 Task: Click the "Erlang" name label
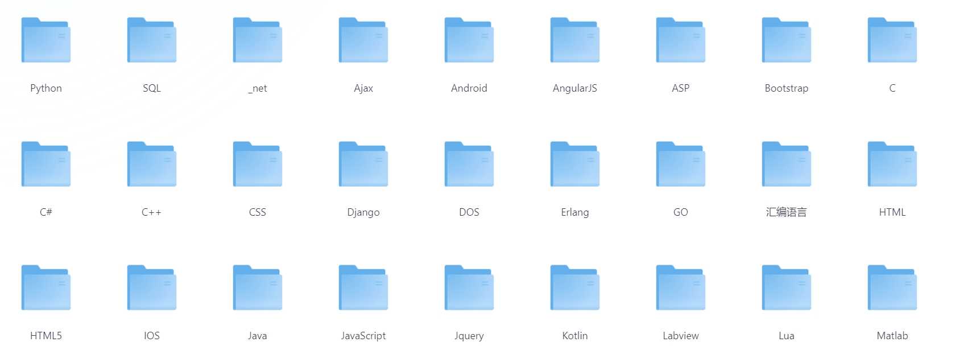click(575, 212)
